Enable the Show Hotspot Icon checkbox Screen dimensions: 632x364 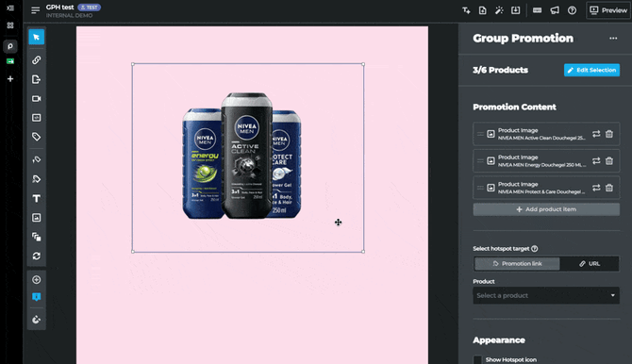477,359
